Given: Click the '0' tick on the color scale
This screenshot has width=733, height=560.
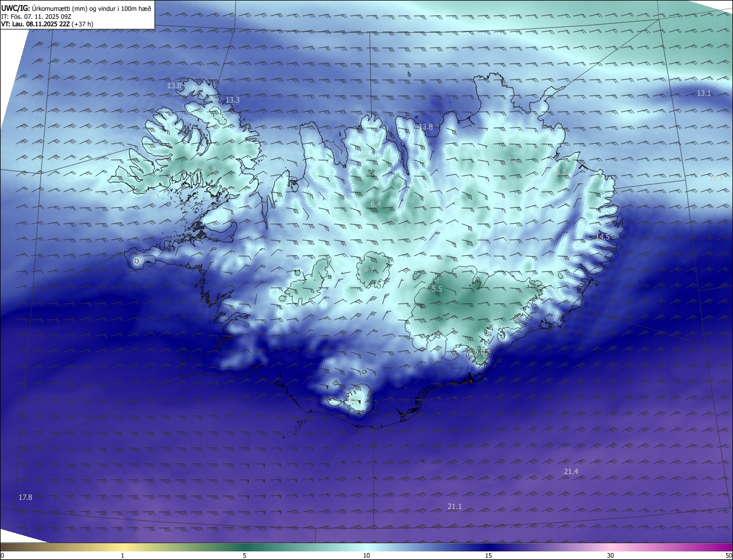Looking at the screenshot, I should pos(2,555).
